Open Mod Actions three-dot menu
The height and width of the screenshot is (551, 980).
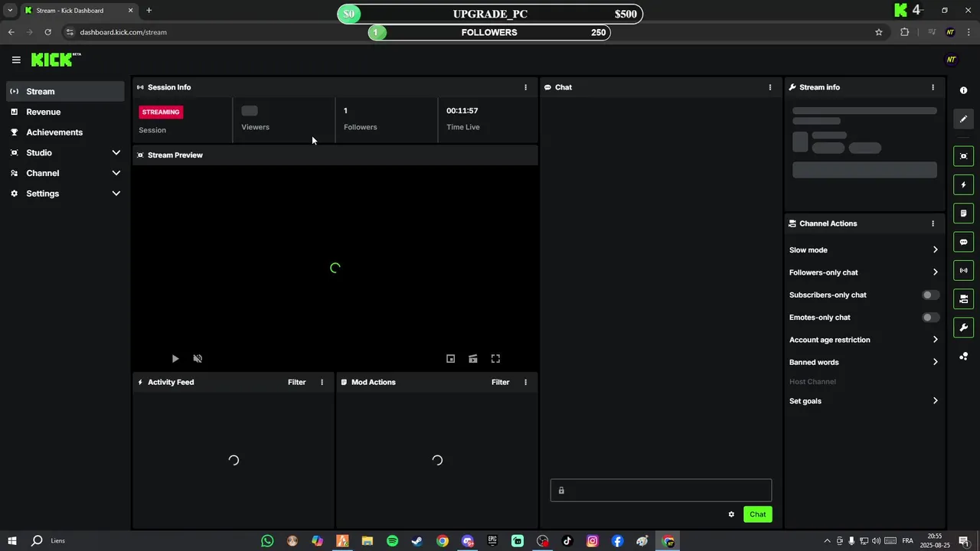point(525,382)
